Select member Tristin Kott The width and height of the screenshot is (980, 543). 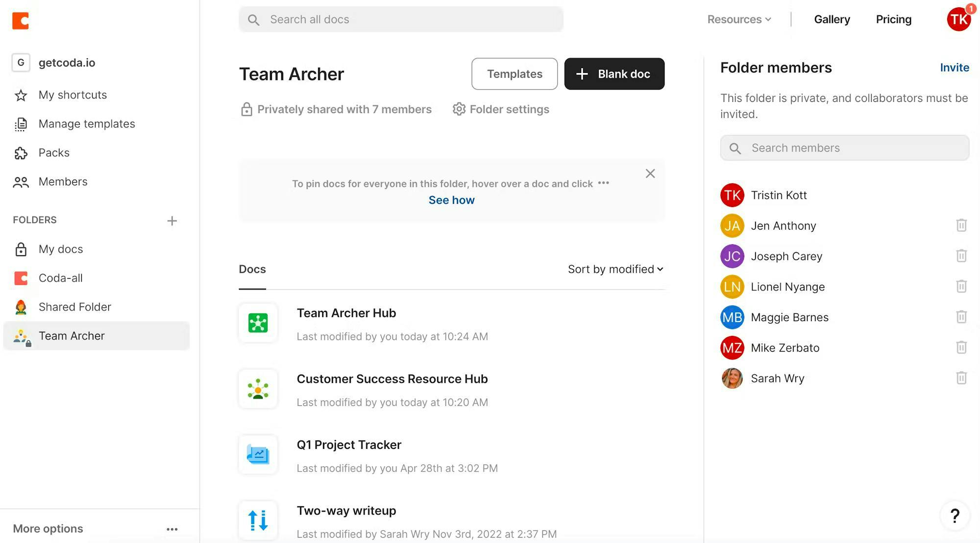pyautogui.click(x=779, y=195)
